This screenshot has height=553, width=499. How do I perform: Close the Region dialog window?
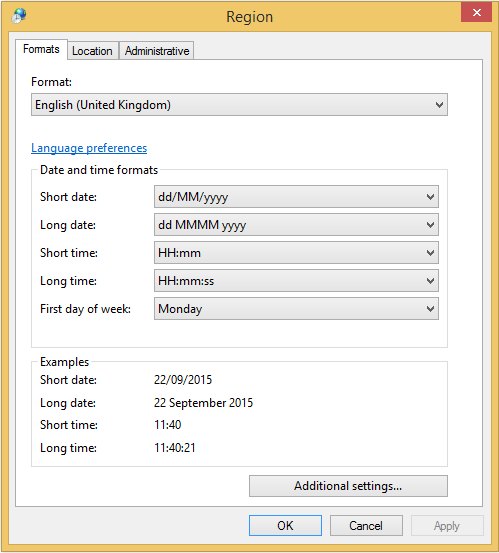tap(476, 13)
